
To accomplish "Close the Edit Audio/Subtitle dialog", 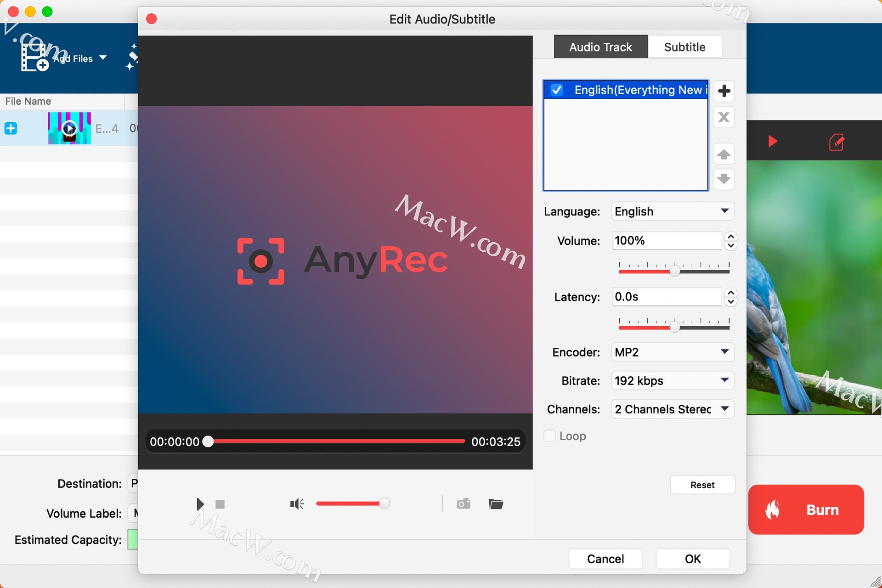I will (x=151, y=19).
